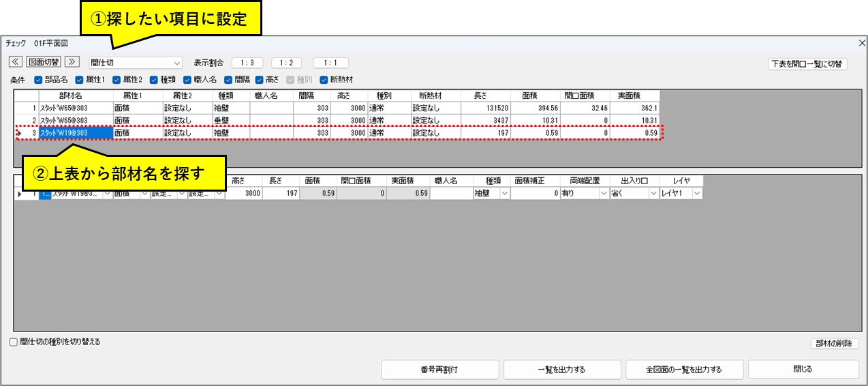Click 全図面の一覧を出力する button
The width and height of the screenshot is (868, 386).
click(x=683, y=370)
